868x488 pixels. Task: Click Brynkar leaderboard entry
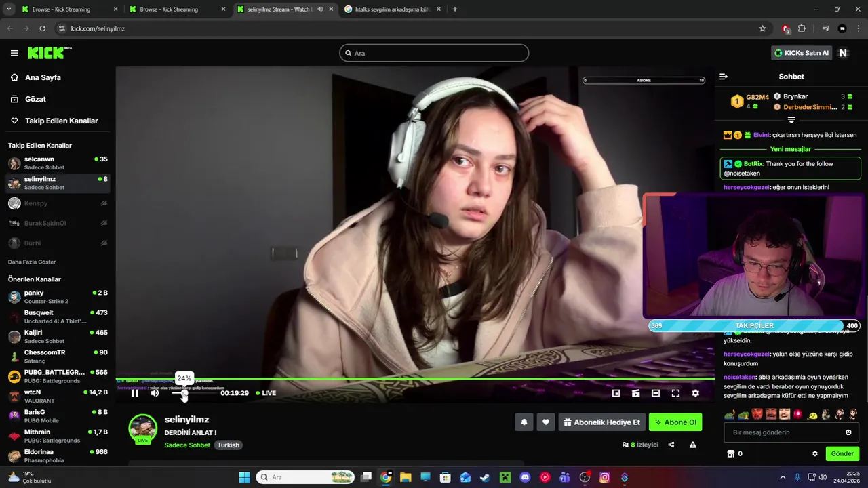pyautogui.click(x=812, y=96)
